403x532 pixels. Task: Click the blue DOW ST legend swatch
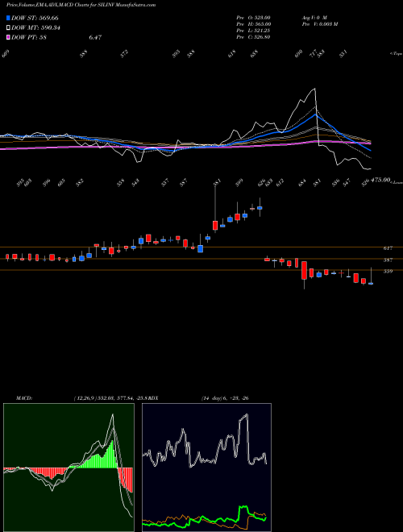(8, 18)
